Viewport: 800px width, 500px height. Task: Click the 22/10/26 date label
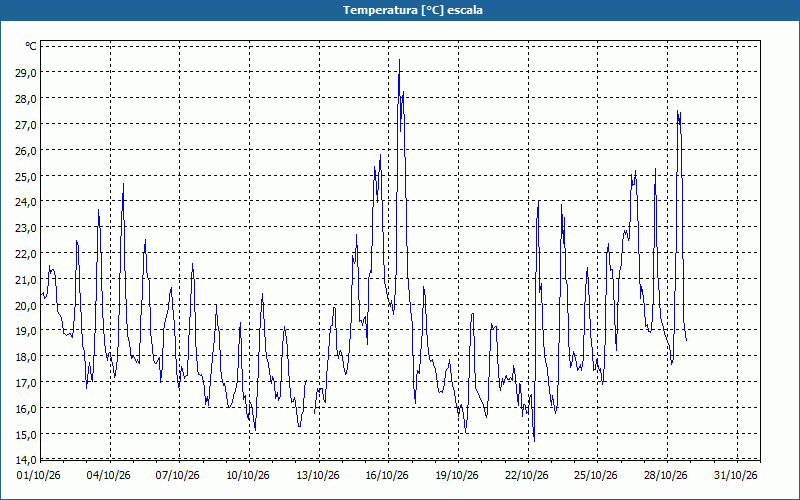click(x=527, y=476)
